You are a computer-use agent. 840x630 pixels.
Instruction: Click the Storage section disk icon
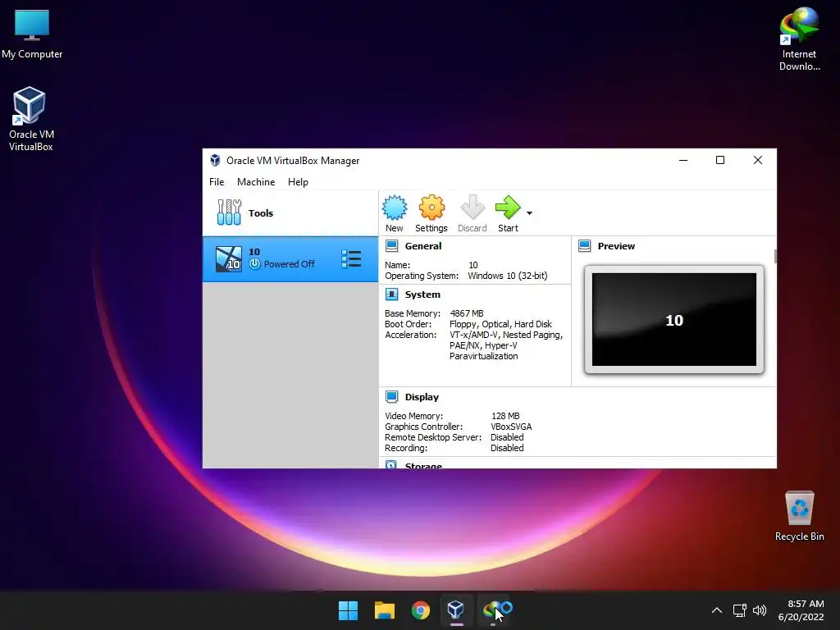pos(391,465)
